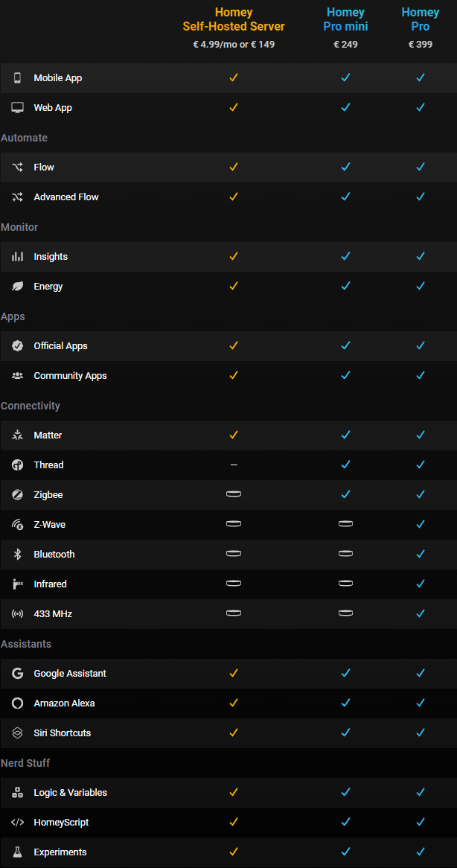Click the Thread dash under Self-Hosted Server
This screenshot has width=457, height=868.
click(234, 465)
